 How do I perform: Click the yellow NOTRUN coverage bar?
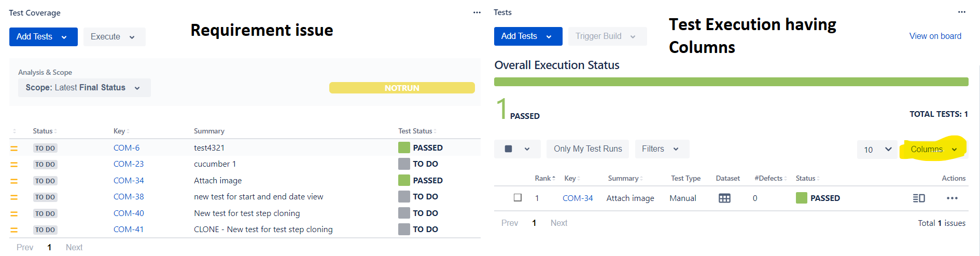(401, 88)
